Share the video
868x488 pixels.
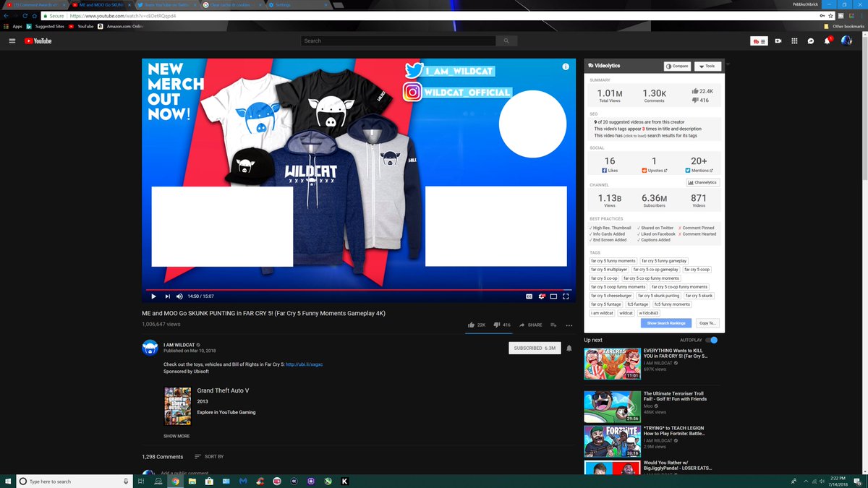tap(530, 325)
